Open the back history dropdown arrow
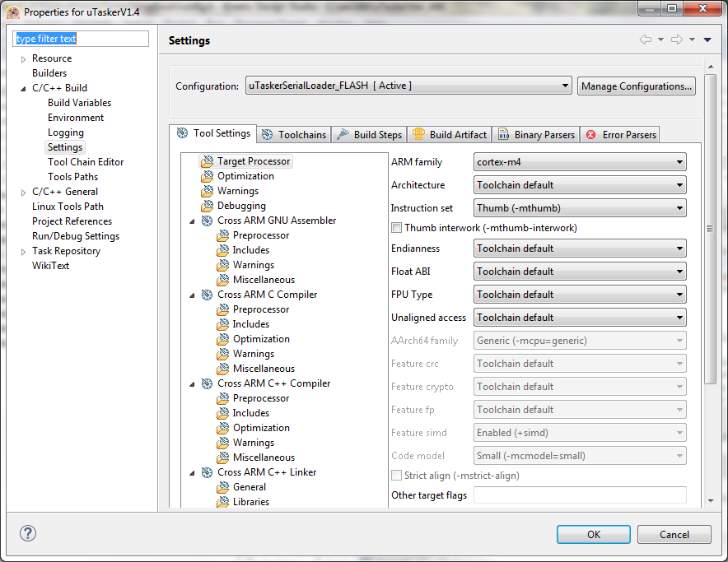Screen dimensions: 728x562 [x=660, y=40]
